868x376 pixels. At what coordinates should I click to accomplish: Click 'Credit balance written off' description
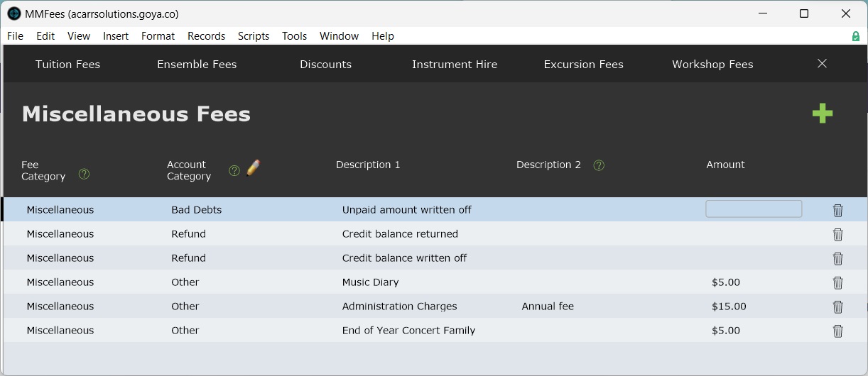[404, 258]
